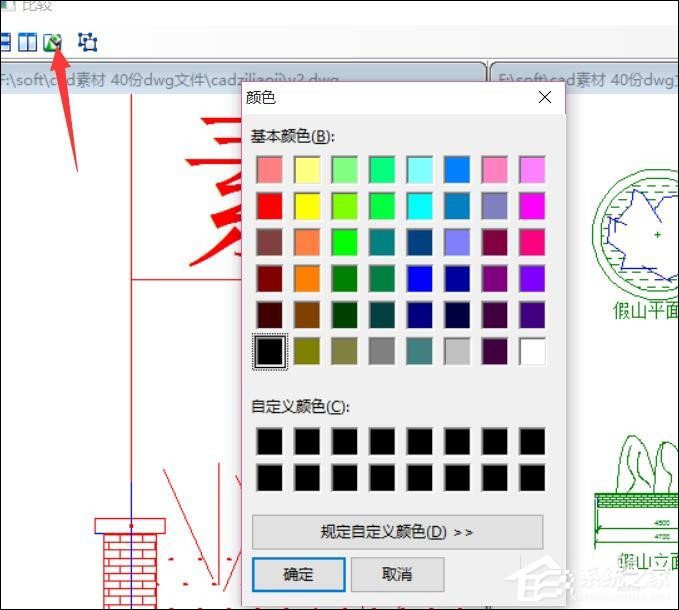Click the partially visible leftmost toolbar icon
Screen dimensions: 679x610
pos(5,42)
